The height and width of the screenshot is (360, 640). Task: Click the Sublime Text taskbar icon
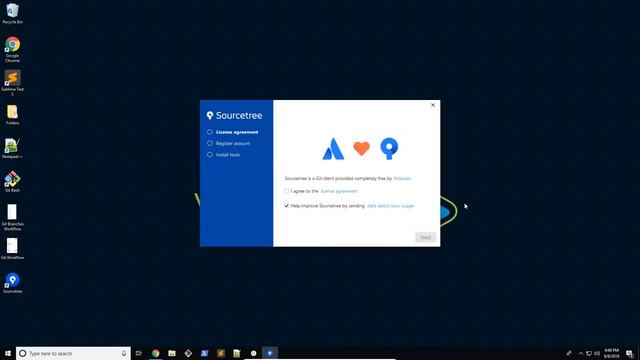click(x=221, y=353)
